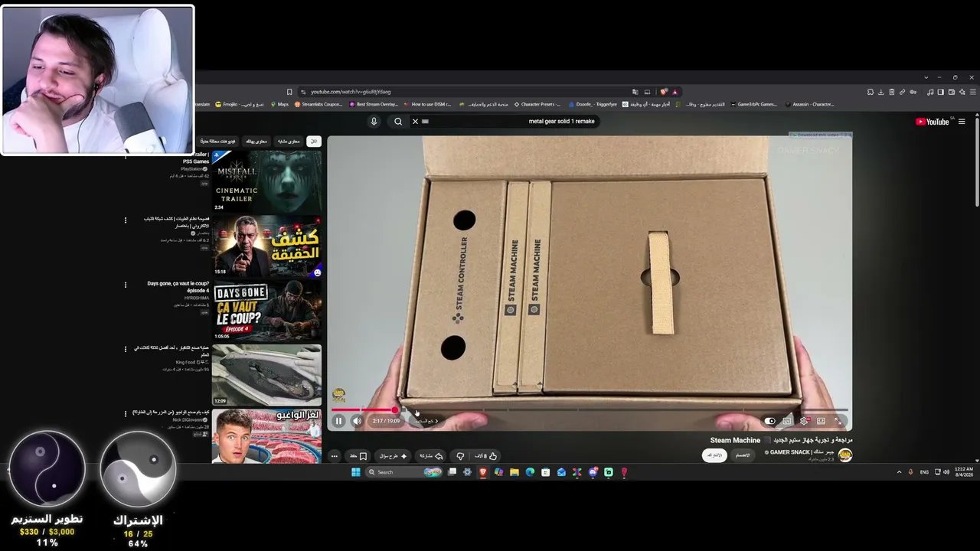Open the Mistfall Cinematic Trailer thumbnail

coord(266,181)
